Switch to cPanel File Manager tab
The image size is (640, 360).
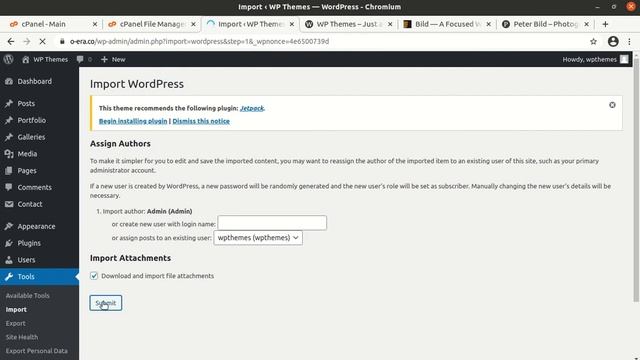click(153, 24)
